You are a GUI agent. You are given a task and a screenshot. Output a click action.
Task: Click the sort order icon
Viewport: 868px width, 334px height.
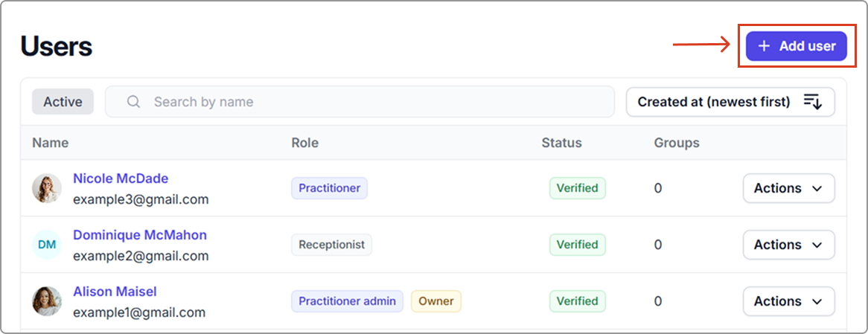click(812, 102)
